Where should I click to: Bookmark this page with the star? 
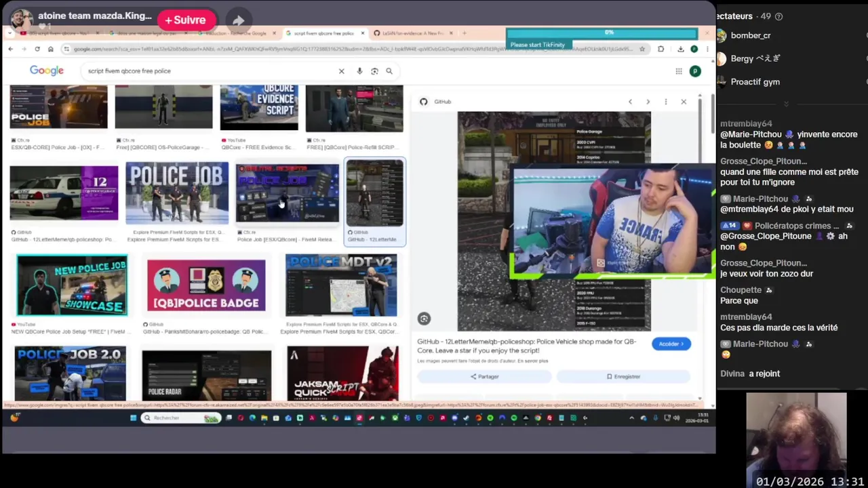[x=642, y=49]
